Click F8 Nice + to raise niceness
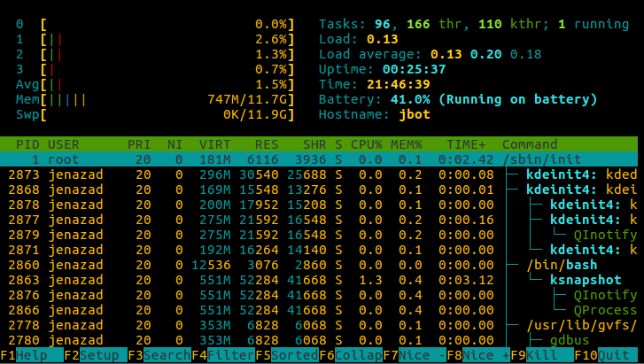This screenshot has height=364, width=644. coord(478,355)
